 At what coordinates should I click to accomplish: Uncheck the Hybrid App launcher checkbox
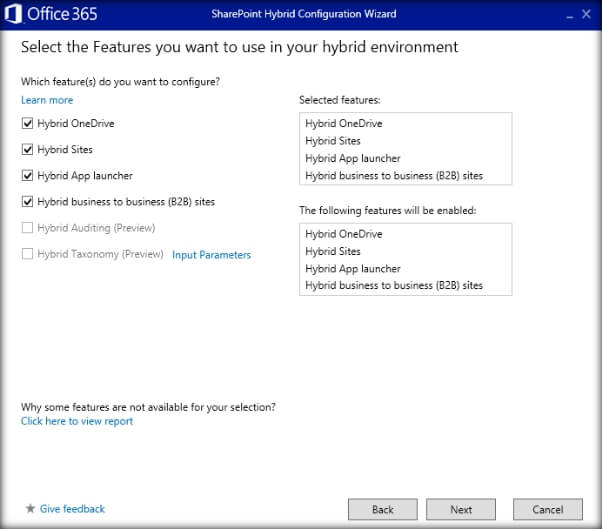point(27,176)
